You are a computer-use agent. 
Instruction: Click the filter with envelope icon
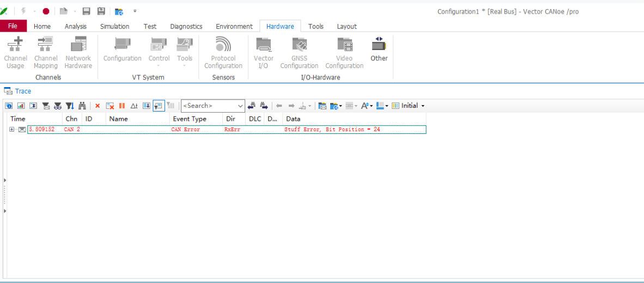tap(46, 106)
